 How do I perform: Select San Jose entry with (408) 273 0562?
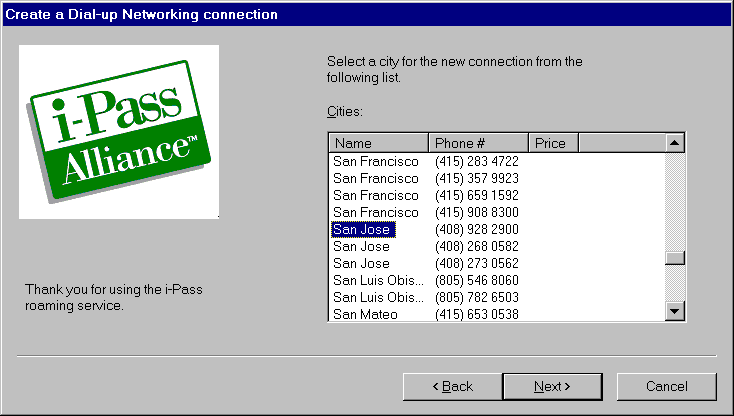[361, 263]
